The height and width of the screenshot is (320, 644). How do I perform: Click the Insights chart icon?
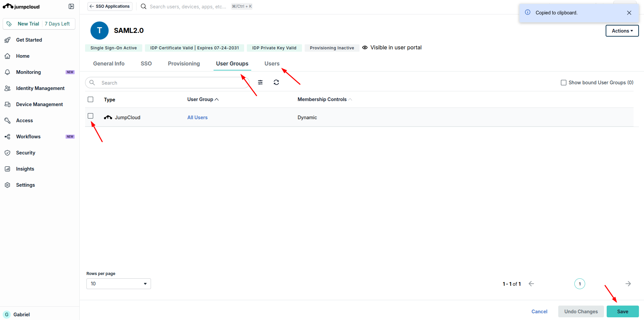(x=7, y=169)
